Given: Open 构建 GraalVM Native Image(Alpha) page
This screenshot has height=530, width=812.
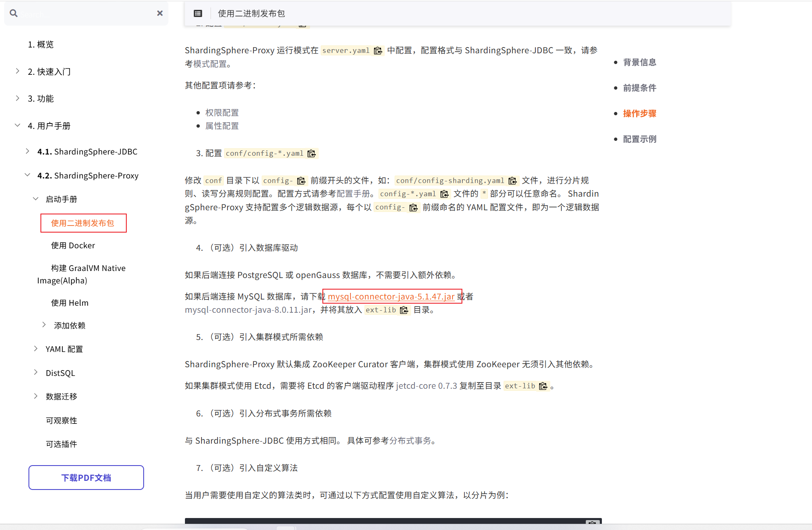Looking at the screenshot, I should coord(82,274).
